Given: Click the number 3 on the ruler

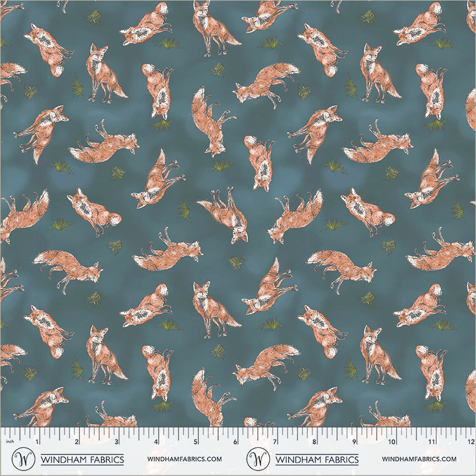Looking at the screenshot, I should coord(116,442).
